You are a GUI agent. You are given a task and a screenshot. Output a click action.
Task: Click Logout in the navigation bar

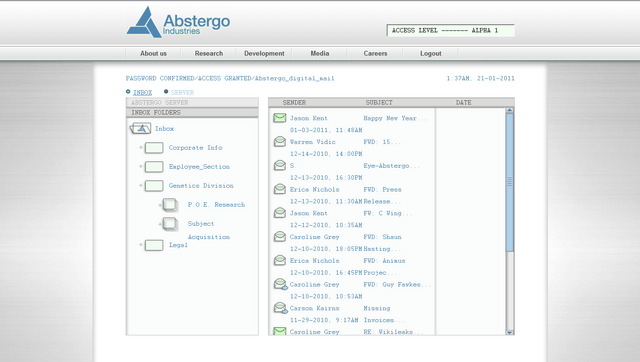click(x=431, y=53)
